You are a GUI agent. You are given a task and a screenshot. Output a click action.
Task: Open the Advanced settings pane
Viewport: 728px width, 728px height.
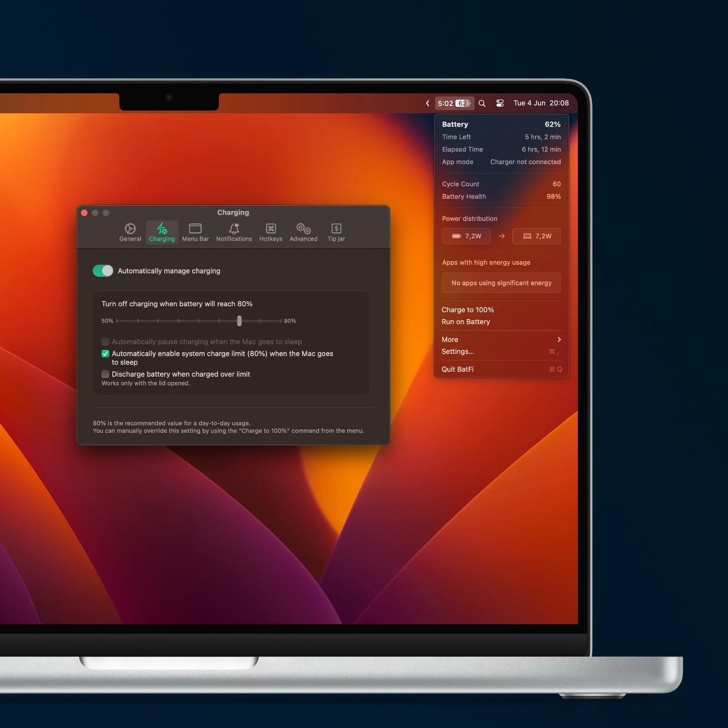pyautogui.click(x=303, y=232)
